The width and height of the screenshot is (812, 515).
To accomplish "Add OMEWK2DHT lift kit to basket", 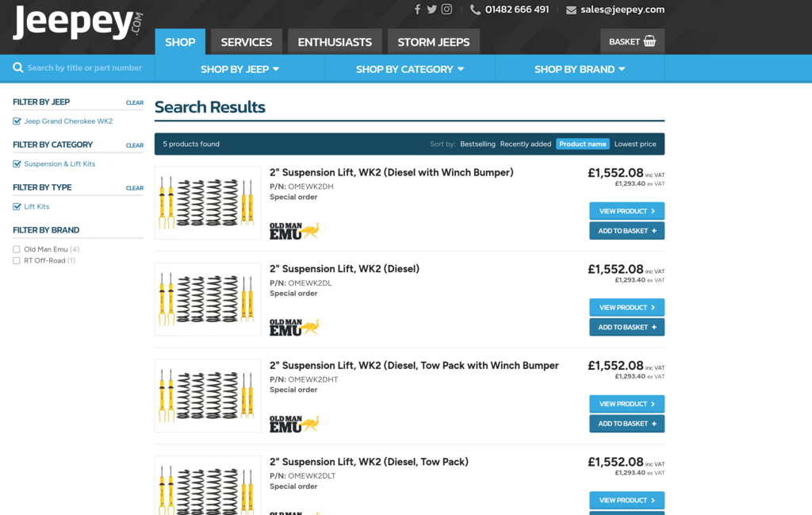I will [626, 423].
